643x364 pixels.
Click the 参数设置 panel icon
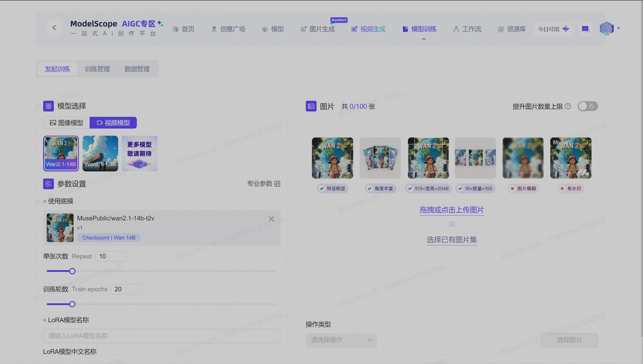click(48, 184)
